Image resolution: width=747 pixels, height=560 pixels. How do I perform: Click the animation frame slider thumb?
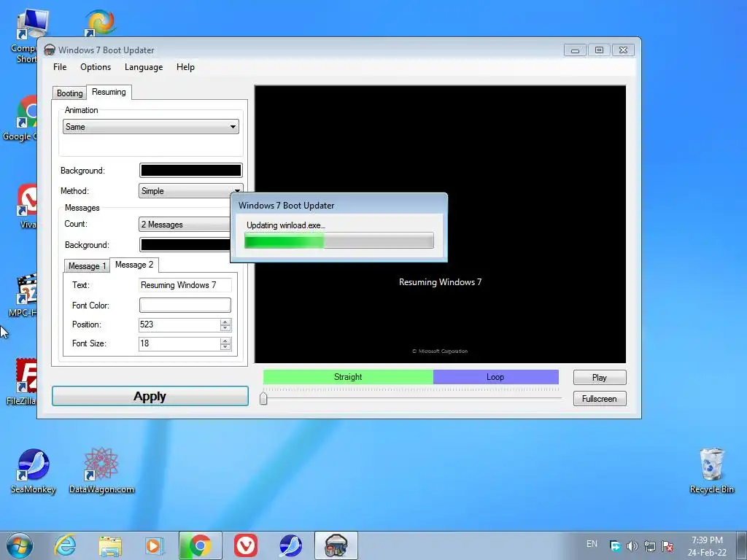(263, 398)
